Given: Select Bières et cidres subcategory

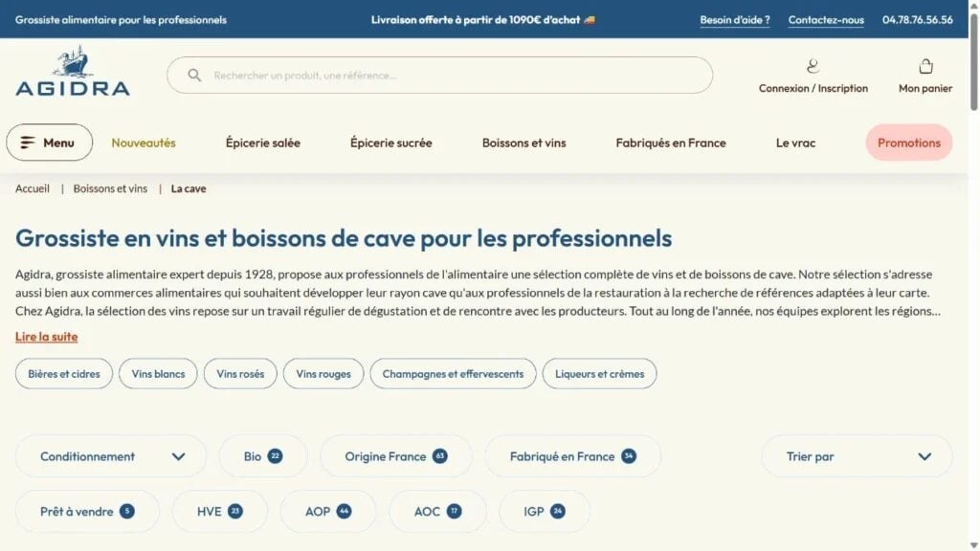Looking at the screenshot, I should [64, 374].
